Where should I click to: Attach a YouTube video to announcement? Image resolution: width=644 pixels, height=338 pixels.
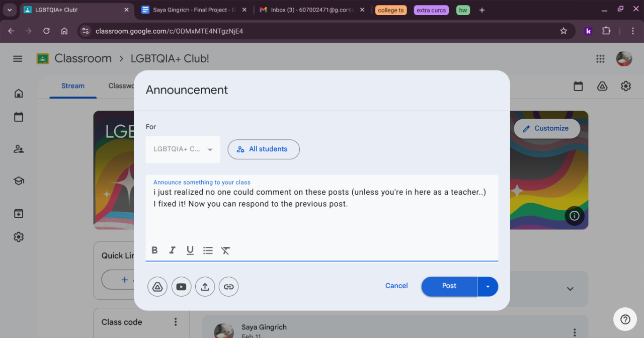tap(181, 287)
